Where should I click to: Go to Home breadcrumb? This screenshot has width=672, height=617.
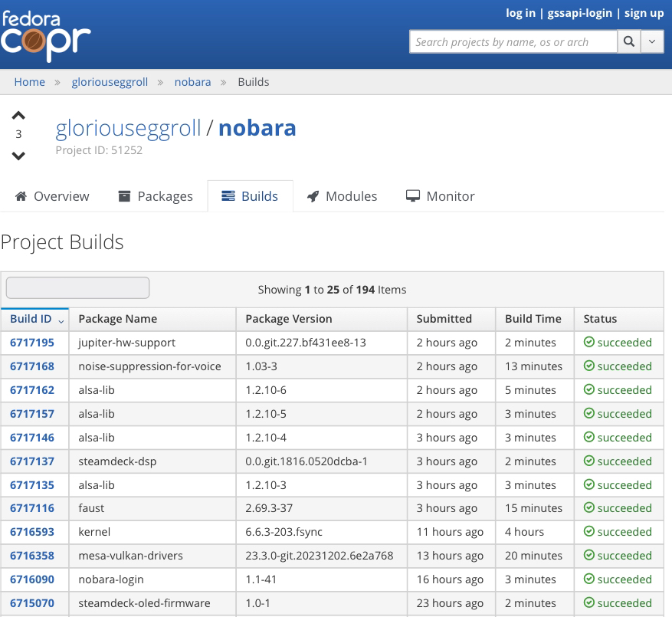pos(30,82)
